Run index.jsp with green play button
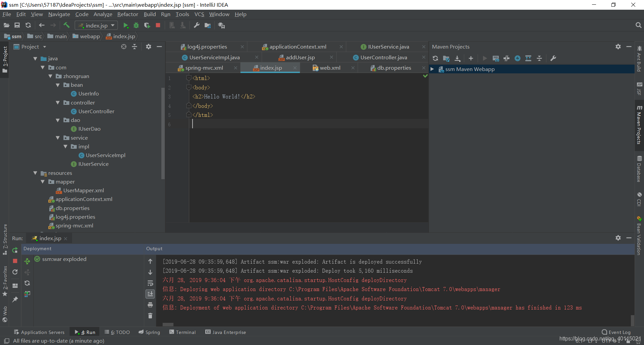Image resolution: width=644 pixels, height=345 pixels. [126, 25]
